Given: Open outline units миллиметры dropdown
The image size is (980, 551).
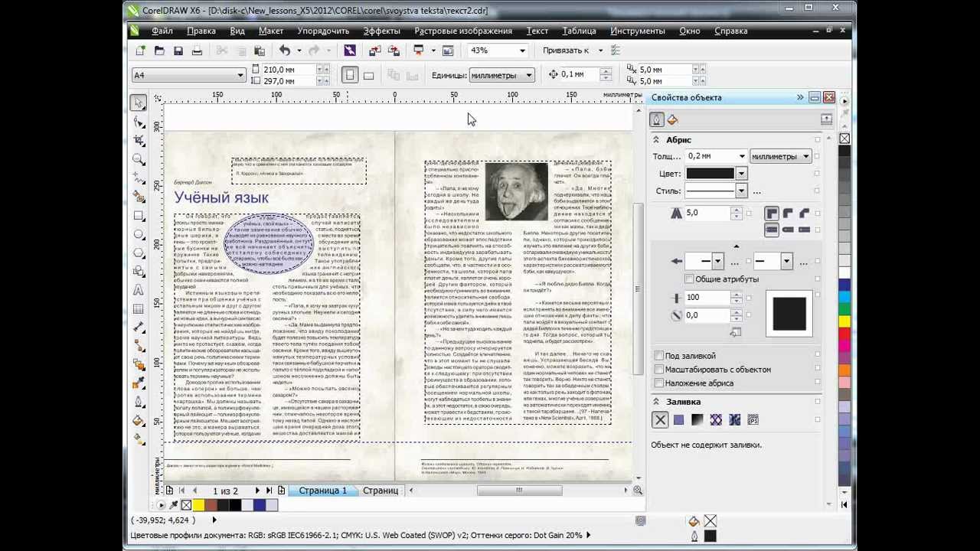Looking at the screenshot, I should 805,156.
